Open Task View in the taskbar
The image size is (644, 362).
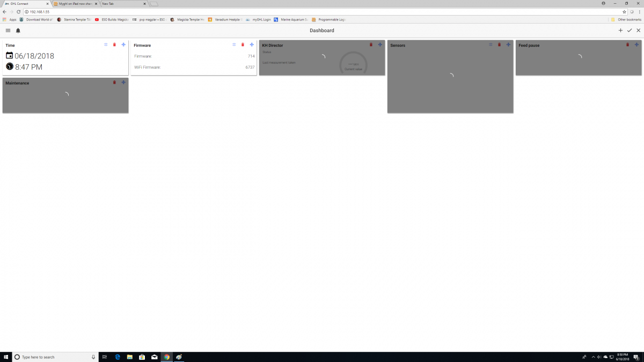105,357
